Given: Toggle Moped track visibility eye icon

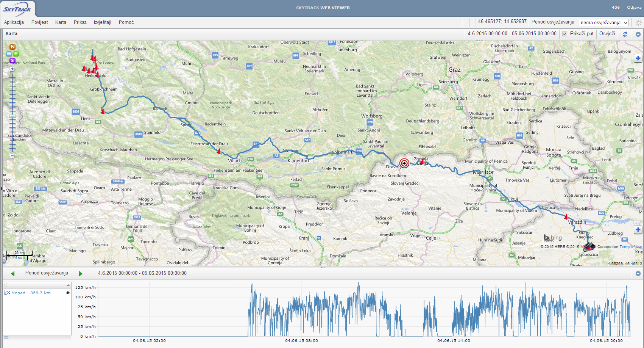Looking at the screenshot, I should click(68, 293).
